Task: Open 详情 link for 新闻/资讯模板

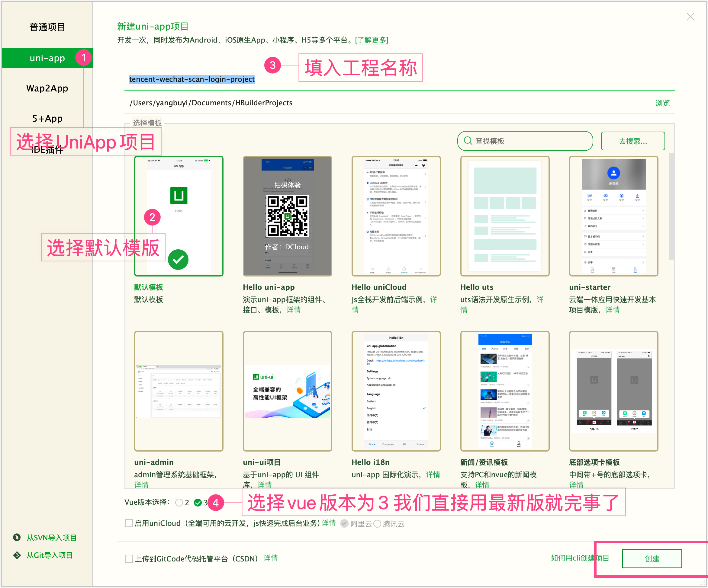Action: [482, 484]
